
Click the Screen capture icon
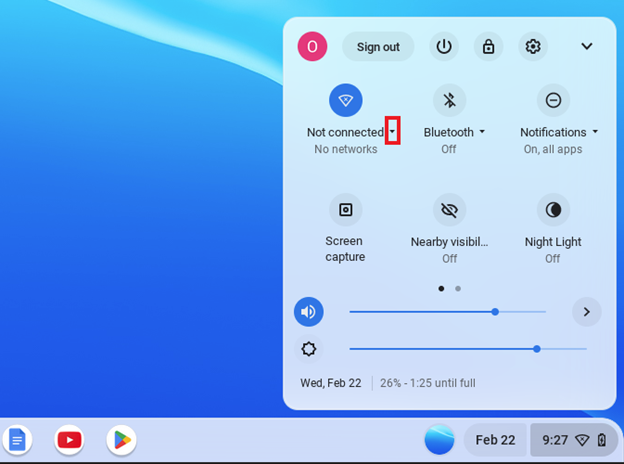click(345, 210)
